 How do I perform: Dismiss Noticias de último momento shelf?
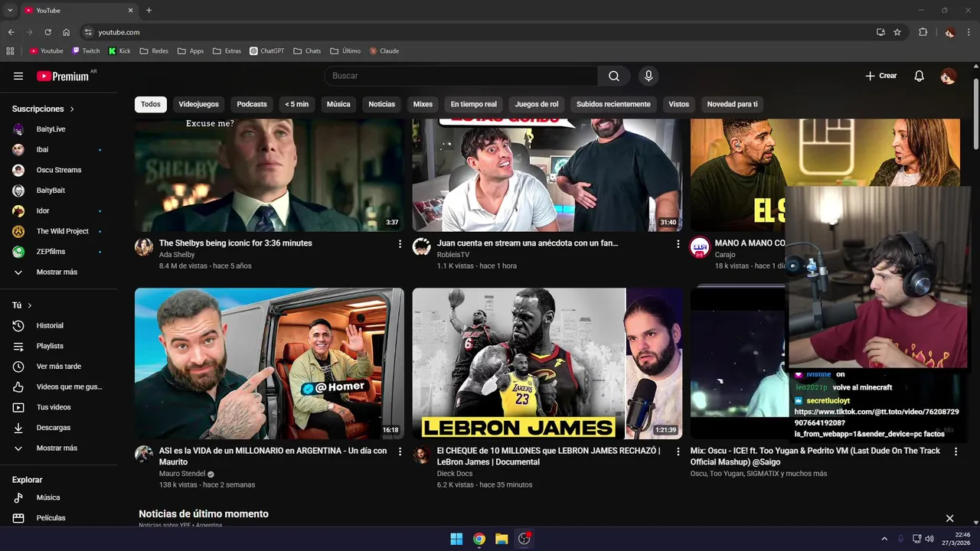pyautogui.click(x=949, y=518)
